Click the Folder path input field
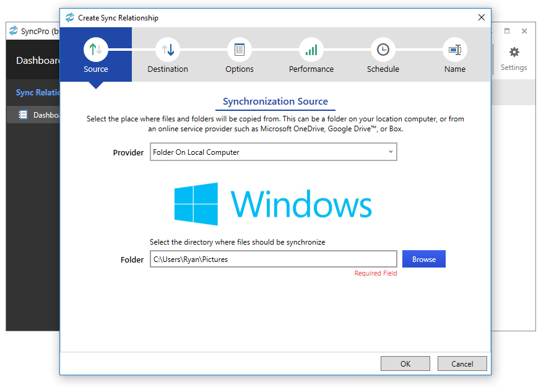The height and width of the screenshot is (392, 541). pyautogui.click(x=273, y=259)
